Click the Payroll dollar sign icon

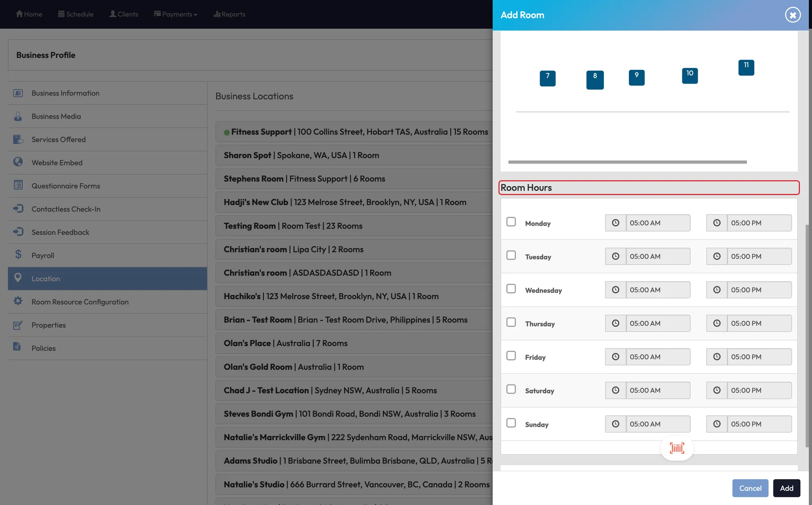click(18, 255)
